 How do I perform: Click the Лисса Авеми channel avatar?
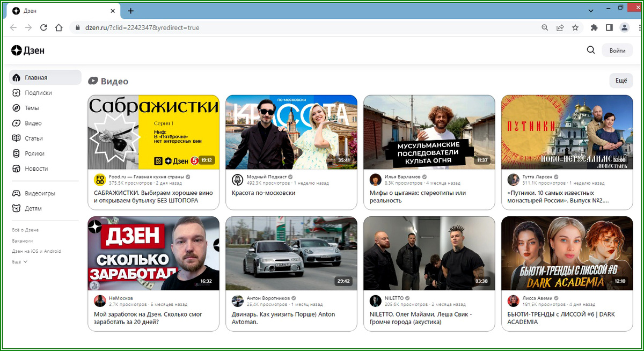(x=514, y=301)
